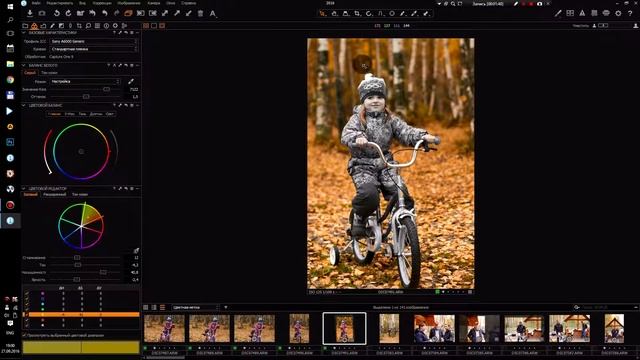The height and width of the screenshot is (360, 640).
Task: Switch to color editor Тон кожи tab
Action: [80, 194]
